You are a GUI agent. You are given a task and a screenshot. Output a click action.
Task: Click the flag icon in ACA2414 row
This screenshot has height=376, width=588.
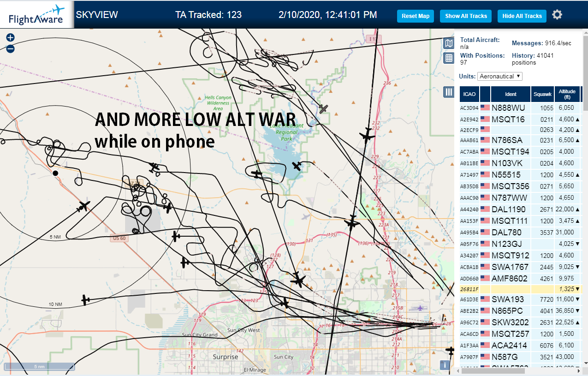tap(485, 345)
